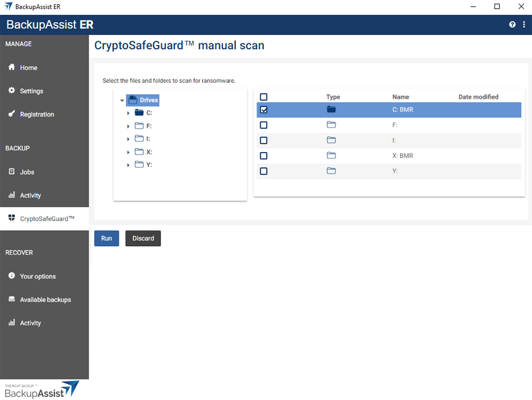Check the F: drive checkbox
This screenshot has width=532, height=400.
264,125
